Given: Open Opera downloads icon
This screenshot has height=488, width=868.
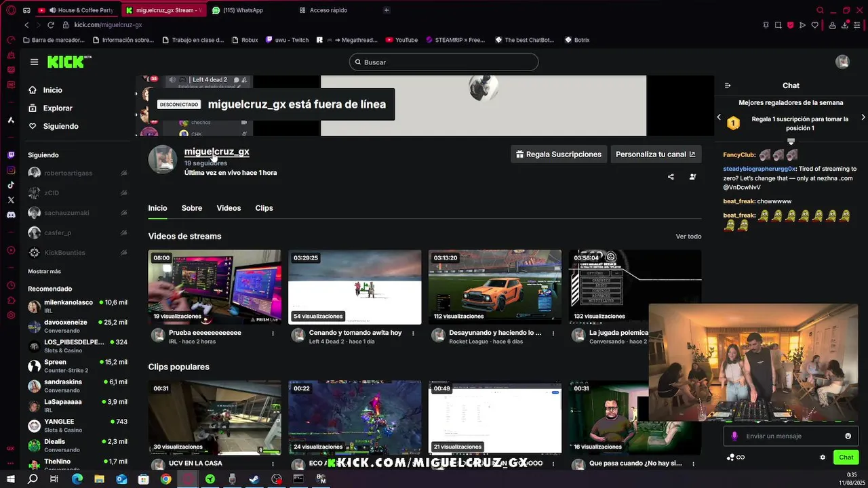Looking at the screenshot, I should (845, 25).
